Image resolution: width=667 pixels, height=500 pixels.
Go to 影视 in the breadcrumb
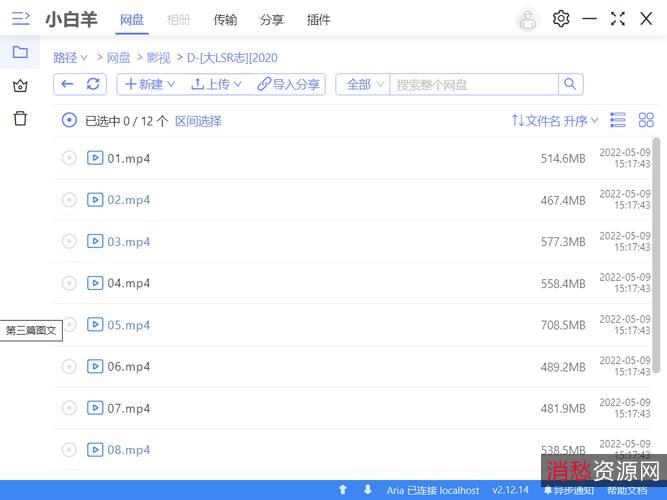point(159,57)
